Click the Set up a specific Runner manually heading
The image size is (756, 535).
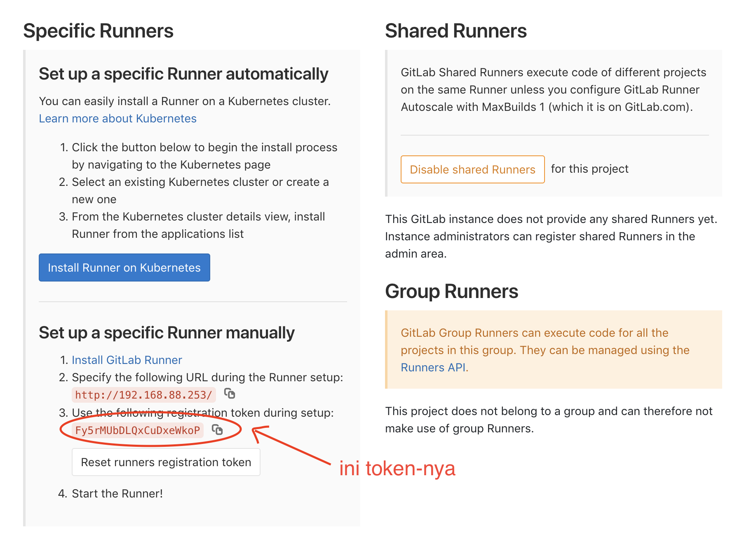point(167,333)
